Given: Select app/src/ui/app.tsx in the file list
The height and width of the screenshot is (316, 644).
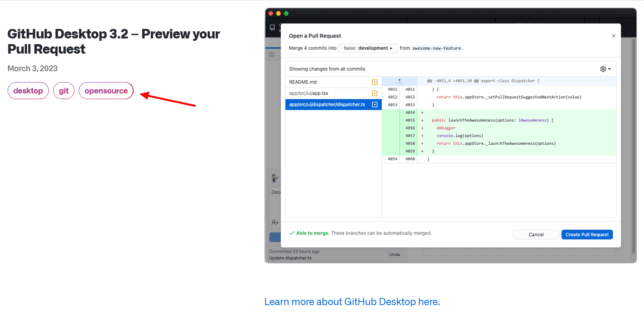Looking at the screenshot, I should pos(327,93).
